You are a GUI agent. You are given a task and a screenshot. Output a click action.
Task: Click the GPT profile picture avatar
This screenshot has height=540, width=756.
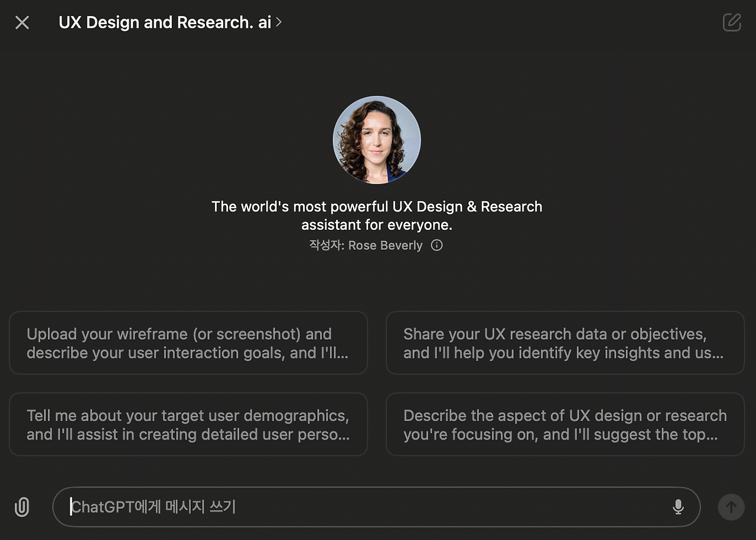tap(377, 140)
